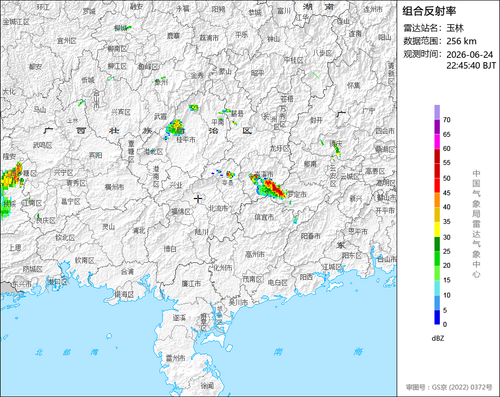Click the 化州市 map label
The height and width of the screenshot is (397, 500).
(222, 268)
